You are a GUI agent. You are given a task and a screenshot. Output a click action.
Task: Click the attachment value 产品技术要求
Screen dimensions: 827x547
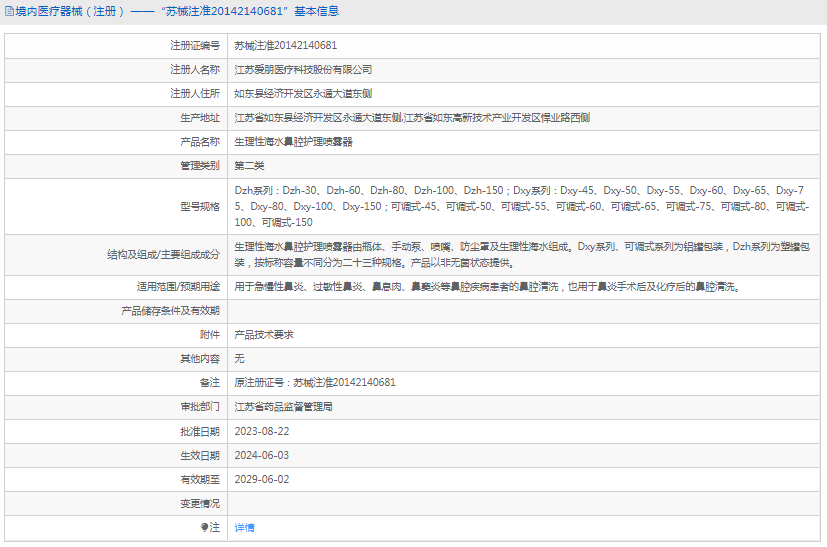click(x=264, y=334)
